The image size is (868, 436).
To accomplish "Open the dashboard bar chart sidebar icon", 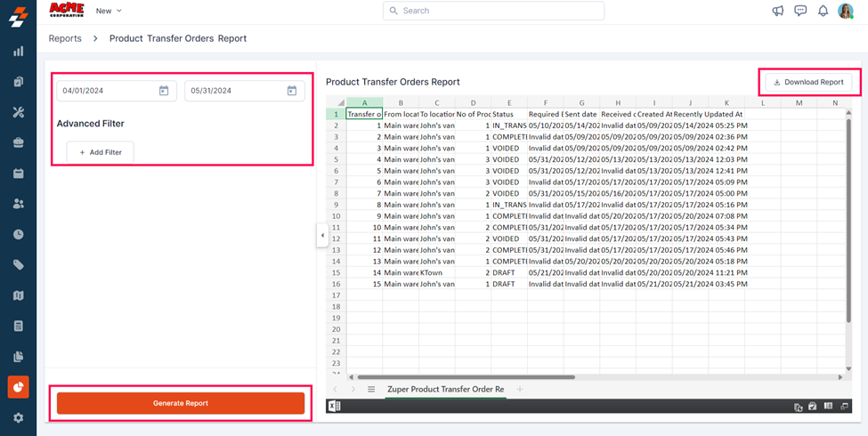I will tap(18, 52).
